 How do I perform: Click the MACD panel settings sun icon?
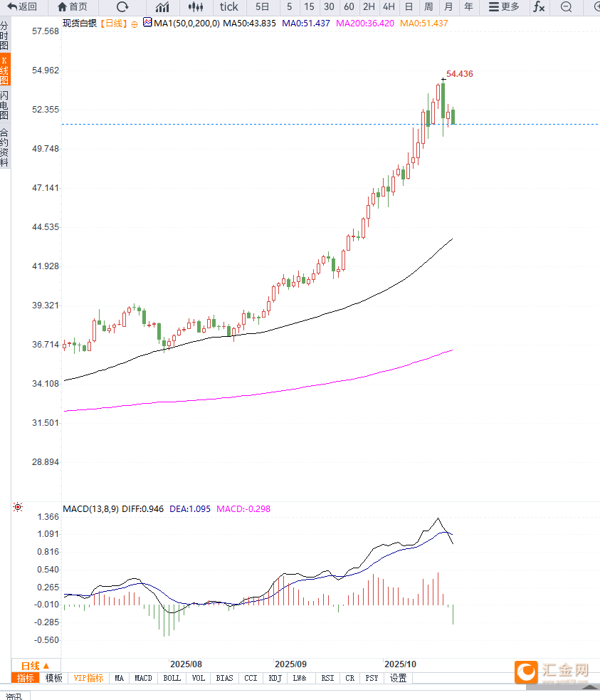[x=18, y=508]
